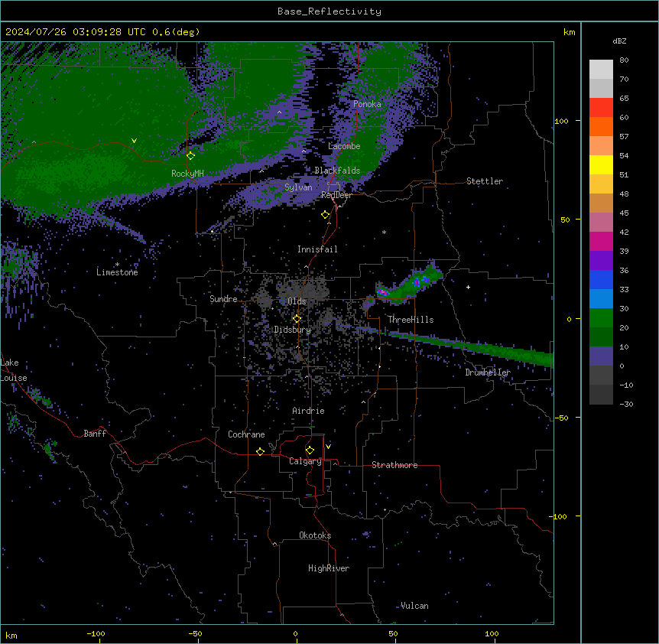Image resolution: width=659 pixels, height=644 pixels.
Task: Select the Didsbury label
Action: tap(293, 330)
